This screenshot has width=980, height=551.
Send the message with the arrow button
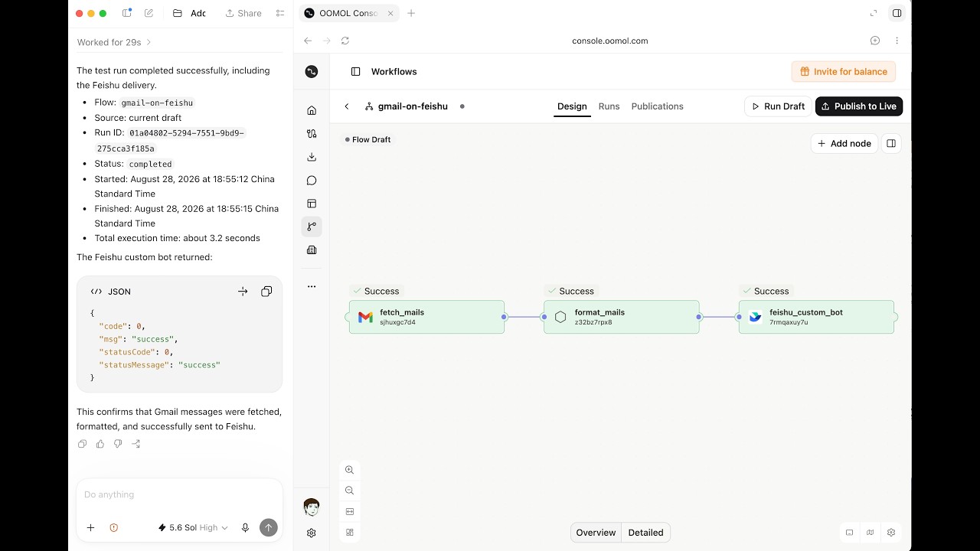pos(268,527)
